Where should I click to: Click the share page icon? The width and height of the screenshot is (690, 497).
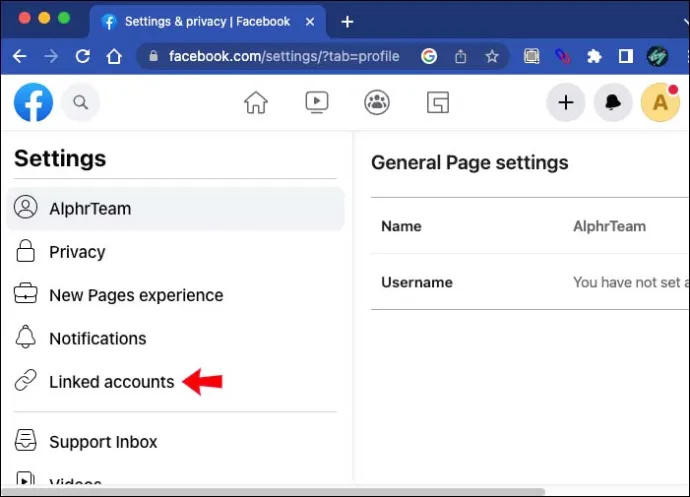(460, 56)
